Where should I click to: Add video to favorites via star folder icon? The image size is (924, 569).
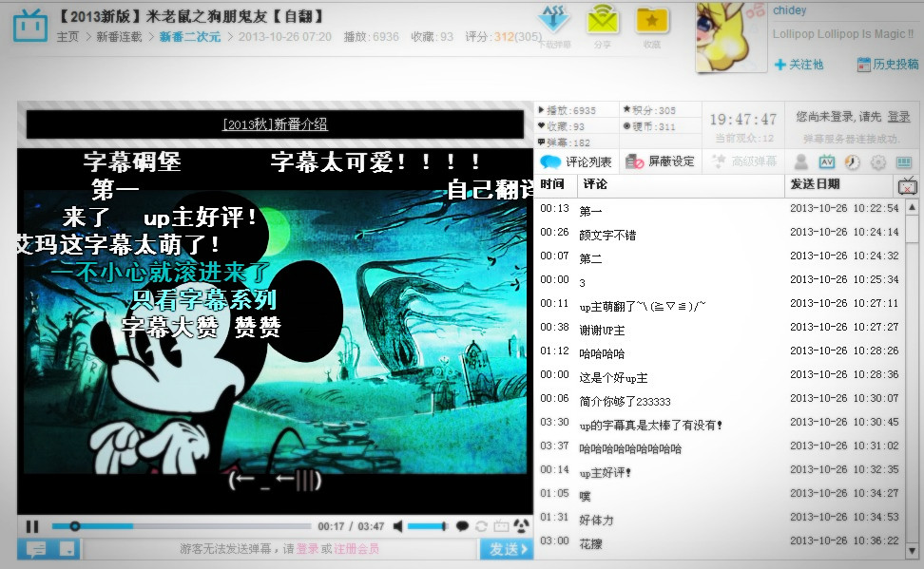pyautogui.click(x=651, y=20)
